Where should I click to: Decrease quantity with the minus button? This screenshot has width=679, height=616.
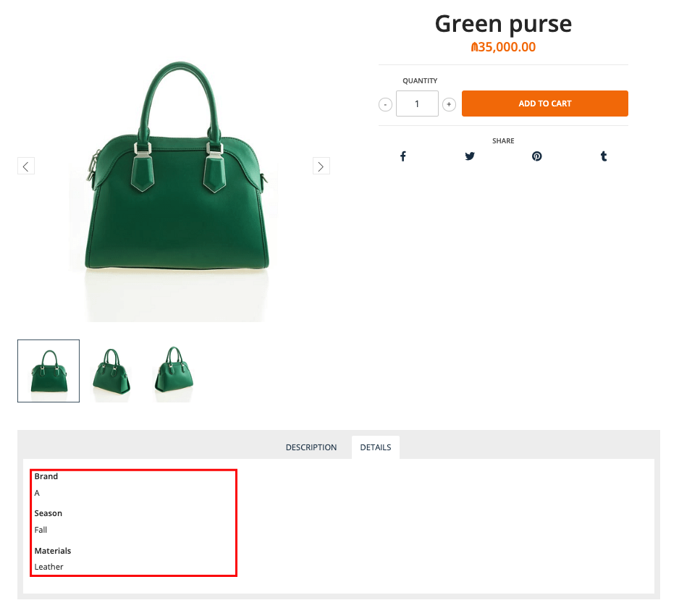pos(385,104)
